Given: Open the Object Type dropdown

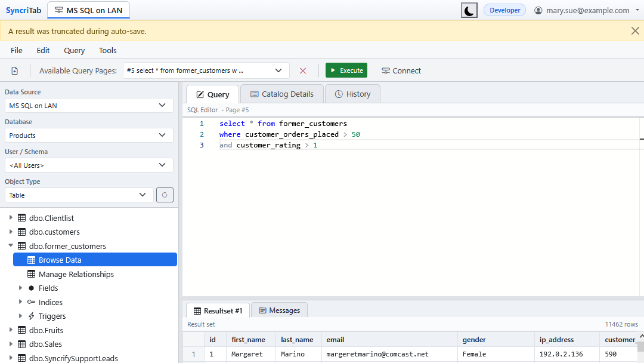Looking at the screenshot, I should click(x=79, y=195).
